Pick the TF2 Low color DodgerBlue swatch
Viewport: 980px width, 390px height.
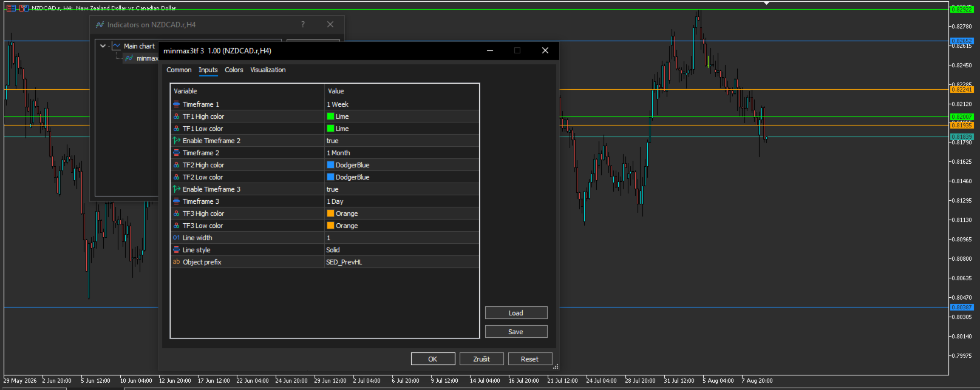coord(330,177)
